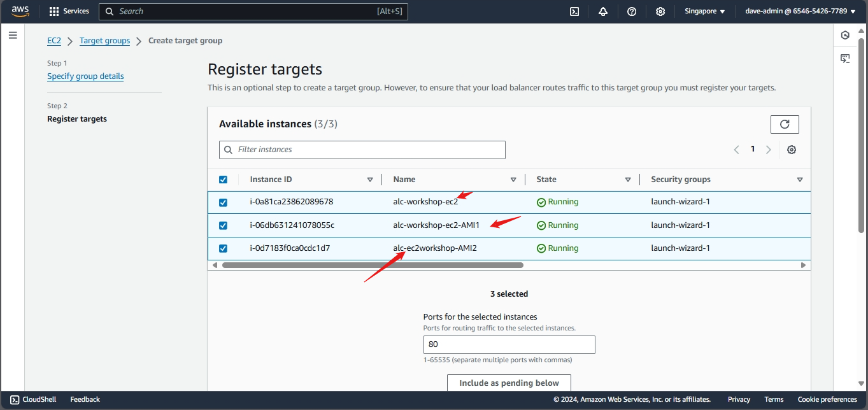
Task: Deselect the alc-ec2workshop-AMI2 instance checkbox
Action: tap(223, 248)
